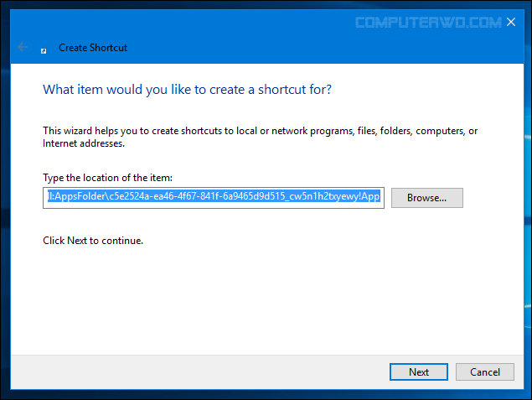Click the 'Create Shortcut' title text
The width and height of the screenshot is (532, 400).
click(x=93, y=48)
